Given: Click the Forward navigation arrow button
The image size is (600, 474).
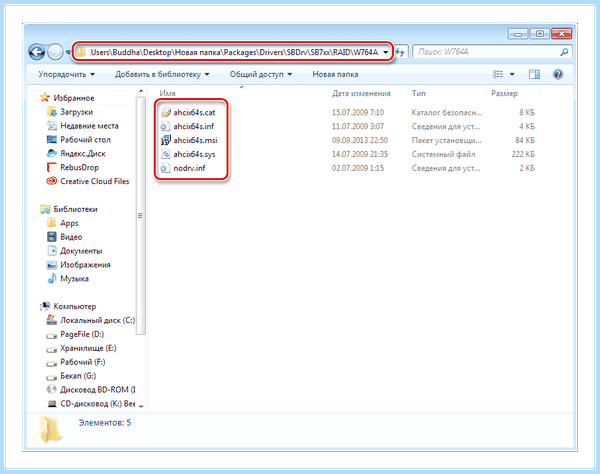Looking at the screenshot, I should (x=55, y=52).
